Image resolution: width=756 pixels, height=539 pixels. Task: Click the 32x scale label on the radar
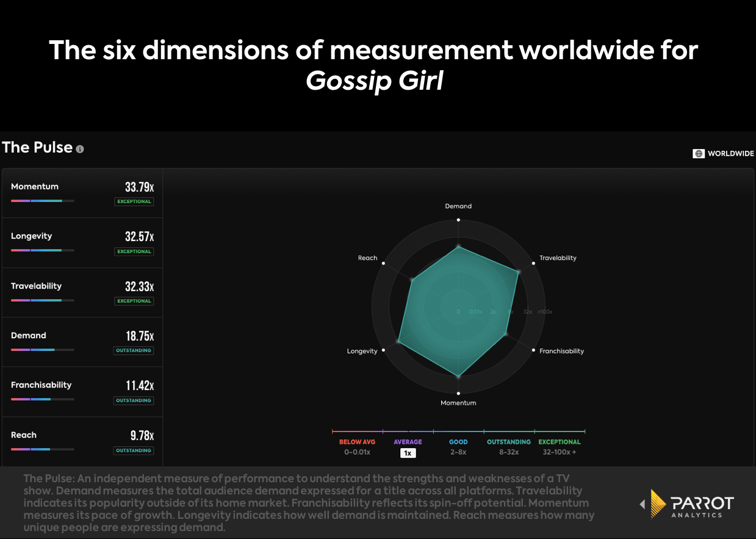pos(528,312)
